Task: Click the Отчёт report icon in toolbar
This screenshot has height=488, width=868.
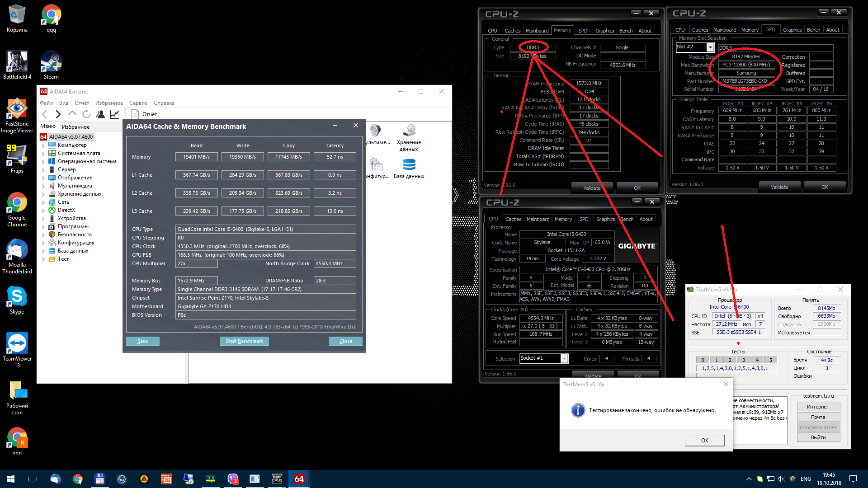Action: [x=134, y=114]
